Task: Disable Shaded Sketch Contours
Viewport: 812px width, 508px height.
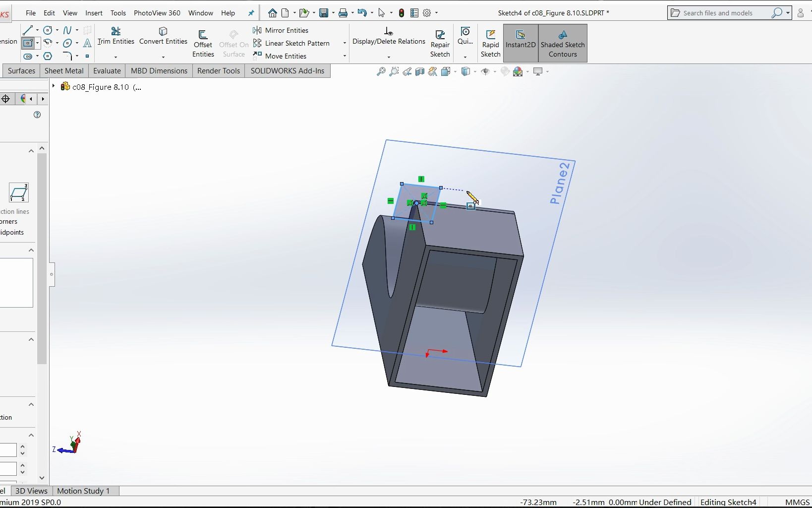Action: point(563,43)
